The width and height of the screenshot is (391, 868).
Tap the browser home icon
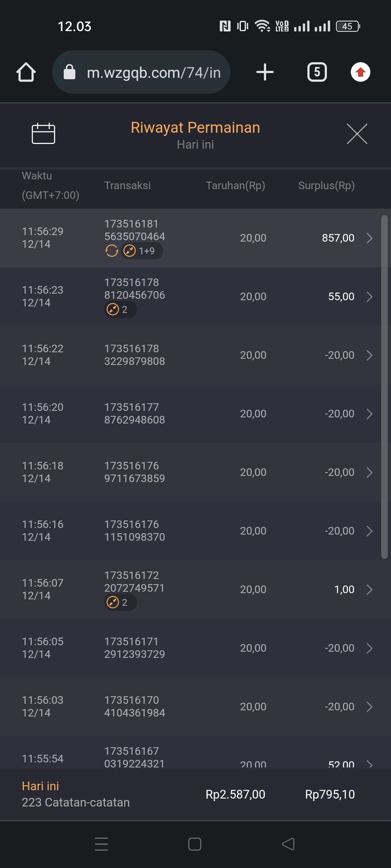click(x=26, y=72)
